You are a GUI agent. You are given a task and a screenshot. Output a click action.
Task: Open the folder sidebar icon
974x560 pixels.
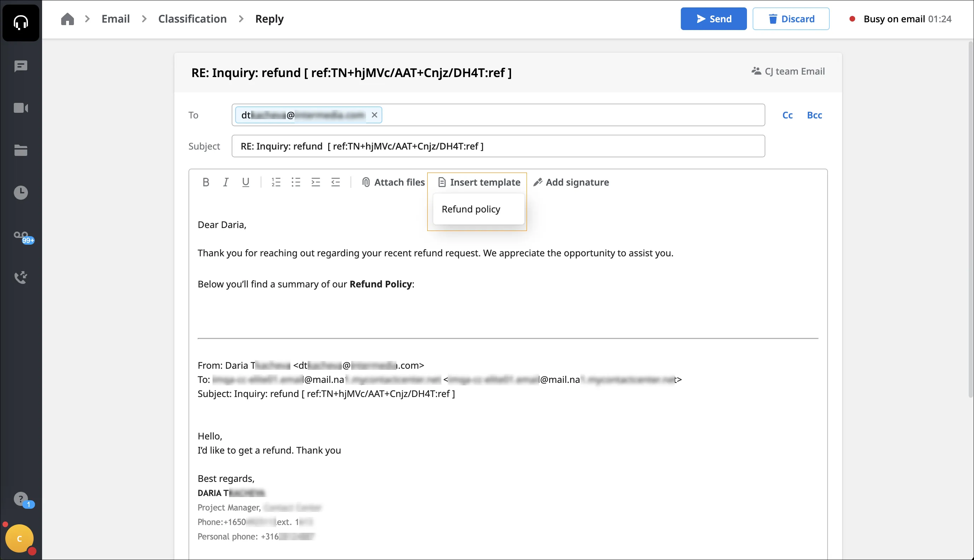pyautogui.click(x=21, y=150)
